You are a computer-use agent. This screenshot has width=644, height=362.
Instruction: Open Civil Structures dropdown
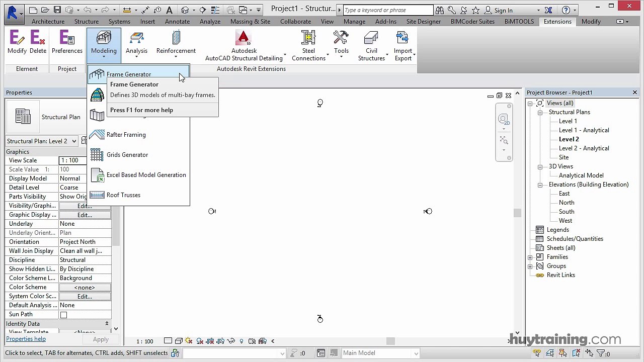click(x=371, y=45)
